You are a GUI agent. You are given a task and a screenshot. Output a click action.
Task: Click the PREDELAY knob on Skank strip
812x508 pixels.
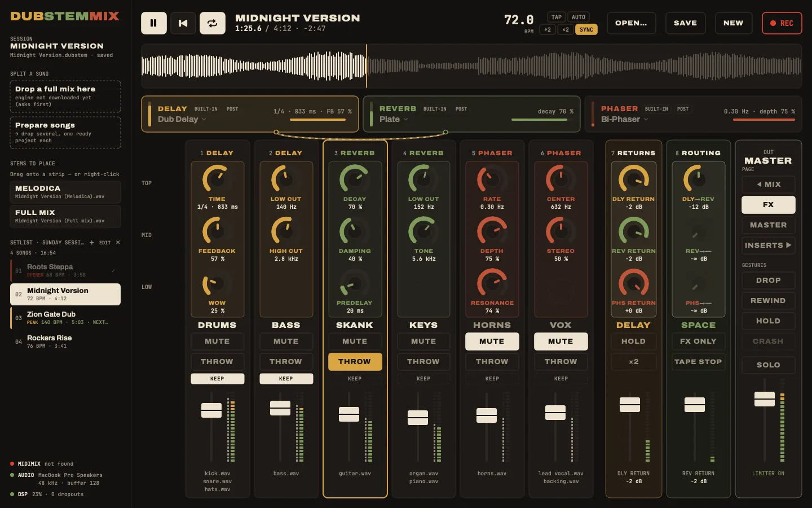point(355,283)
